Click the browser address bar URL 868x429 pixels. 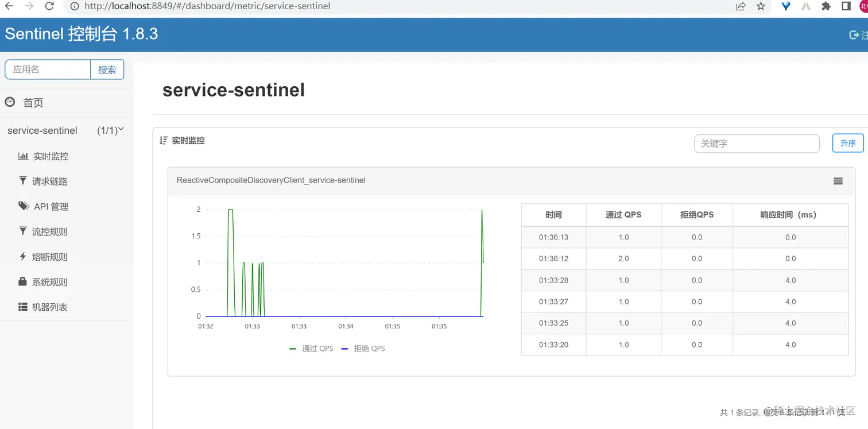[207, 6]
